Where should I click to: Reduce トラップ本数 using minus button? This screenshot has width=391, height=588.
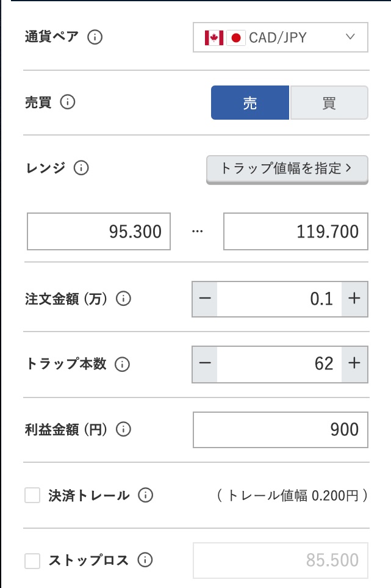tap(205, 364)
